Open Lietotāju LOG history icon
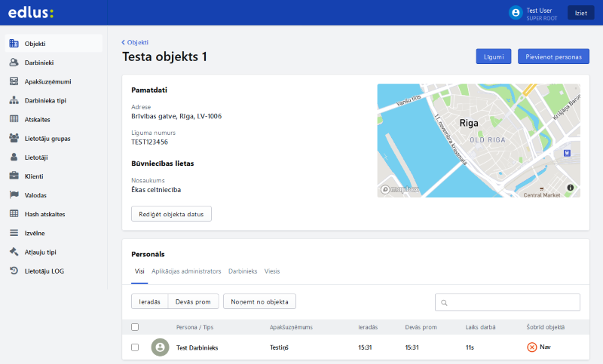The width and height of the screenshot is (603, 364). [x=14, y=270]
